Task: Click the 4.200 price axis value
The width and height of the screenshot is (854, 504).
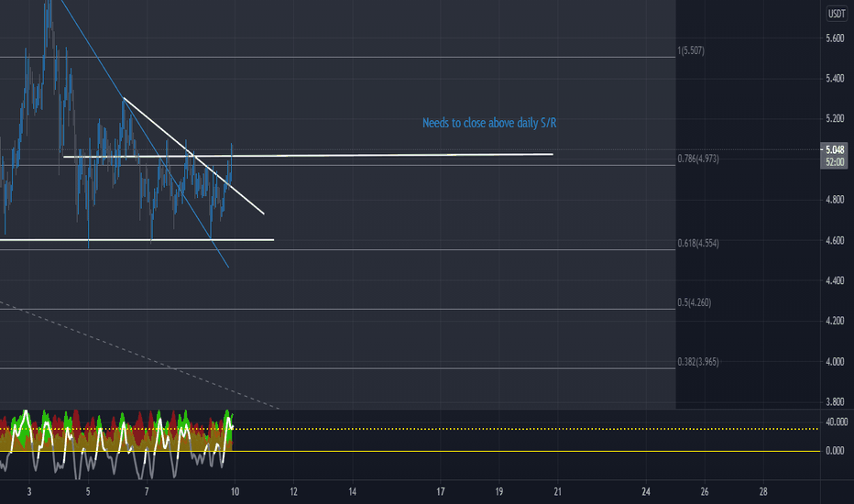Action: (x=835, y=321)
